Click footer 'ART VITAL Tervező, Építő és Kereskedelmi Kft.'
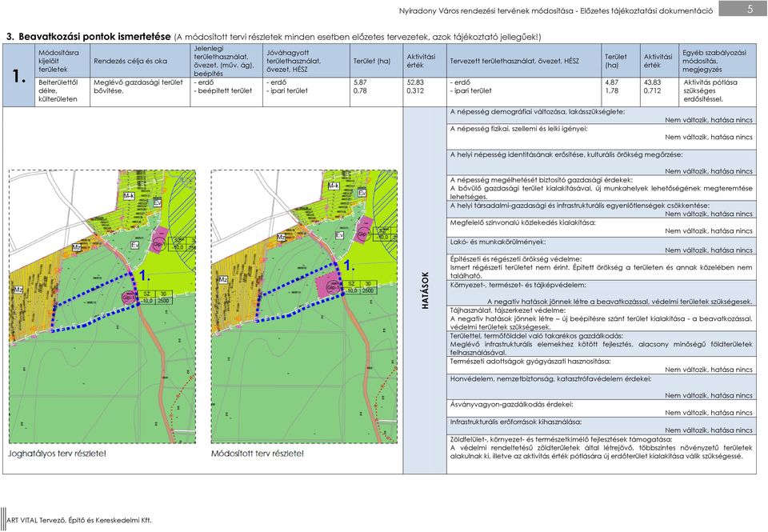This screenshot has height=532, width=768. pos(78,520)
